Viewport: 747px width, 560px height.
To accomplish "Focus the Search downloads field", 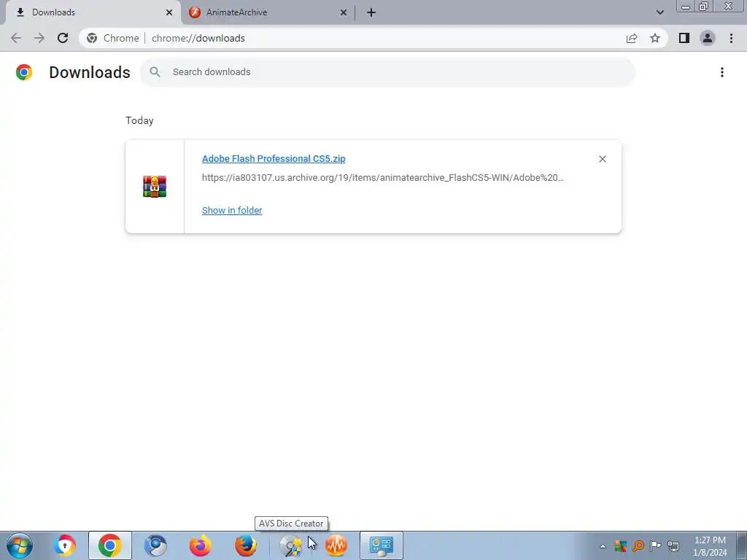I will pos(387,72).
